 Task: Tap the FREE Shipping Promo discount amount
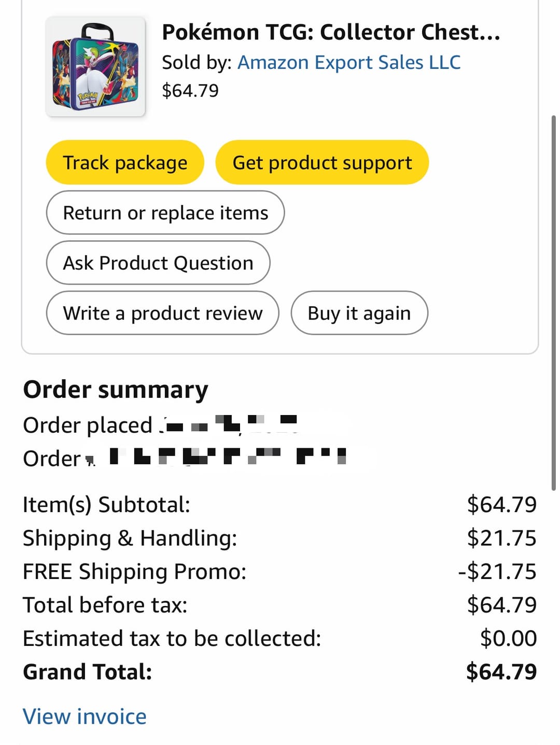tap(497, 572)
